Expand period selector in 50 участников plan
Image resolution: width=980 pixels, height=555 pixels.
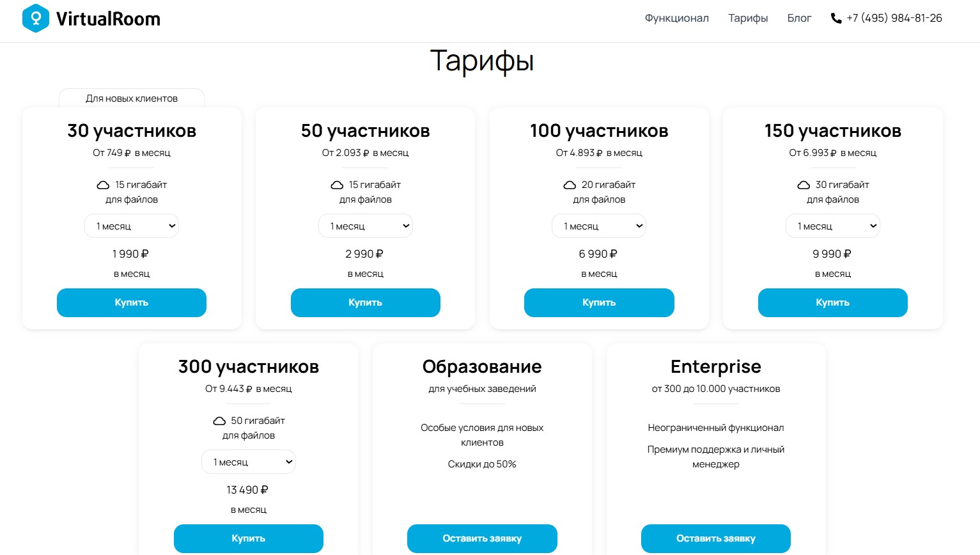[x=366, y=226]
